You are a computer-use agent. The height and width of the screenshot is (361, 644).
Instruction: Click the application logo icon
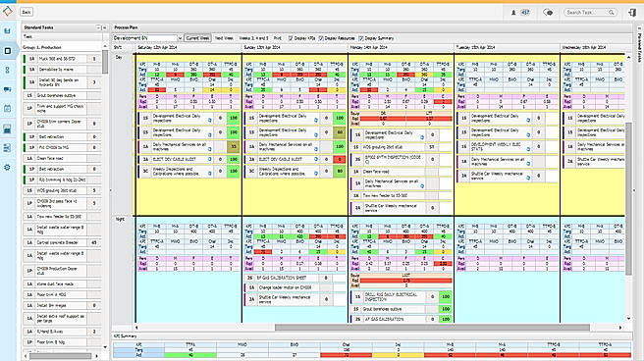point(8,12)
